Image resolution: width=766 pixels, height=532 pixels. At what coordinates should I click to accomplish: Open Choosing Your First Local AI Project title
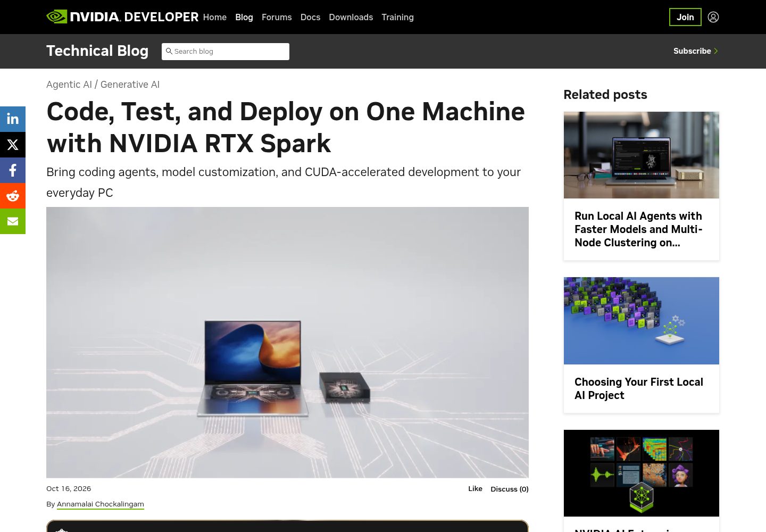coord(639,388)
